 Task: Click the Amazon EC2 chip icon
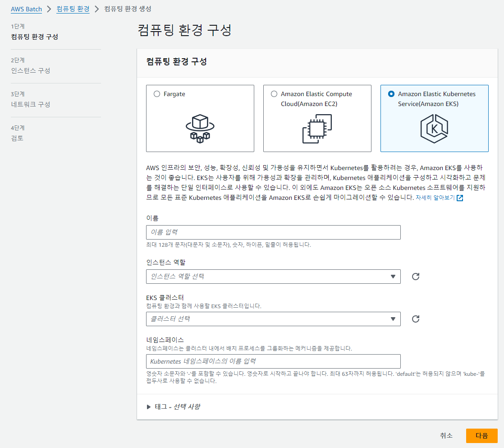click(317, 129)
